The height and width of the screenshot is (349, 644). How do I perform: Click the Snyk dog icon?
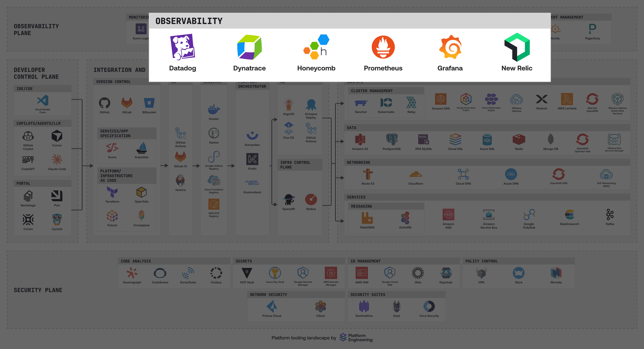point(396,307)
